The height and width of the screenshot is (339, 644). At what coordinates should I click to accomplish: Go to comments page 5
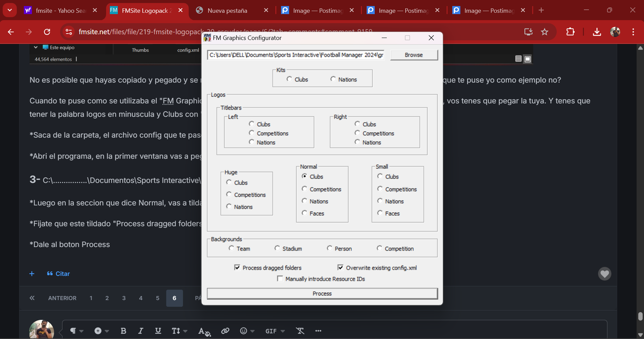click(157, 298)
